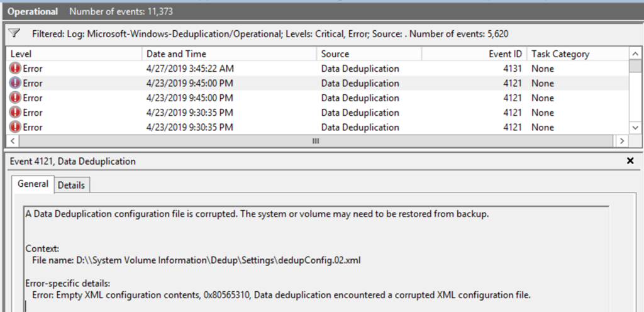Click the funnel filter icon
This screenshot has width=644, height=312.
point(15,32)
